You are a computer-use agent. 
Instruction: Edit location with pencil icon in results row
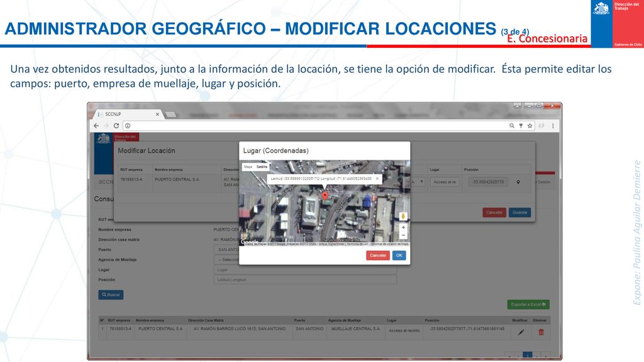click(521, 332)
